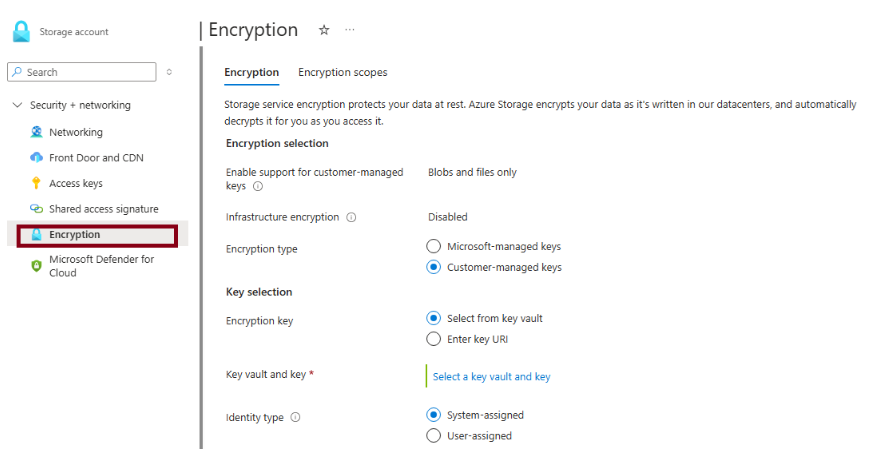Switch to the Encryption scopes tab
This screenshot has width=872, height=457.
click(342, 72)
